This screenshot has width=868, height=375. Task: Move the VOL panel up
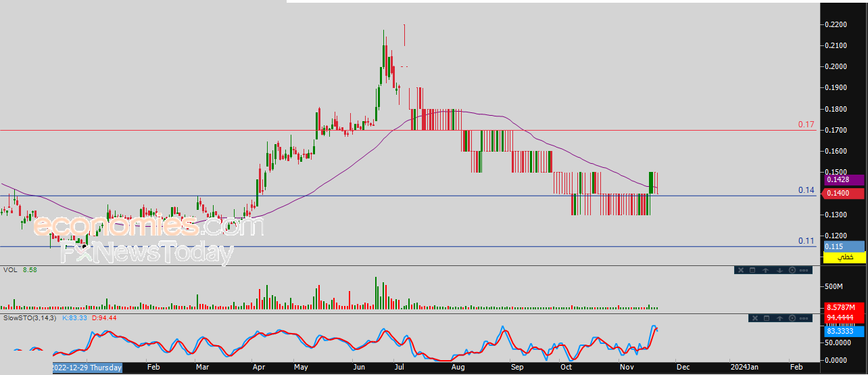pyautogui.click(x=765, y=270)
